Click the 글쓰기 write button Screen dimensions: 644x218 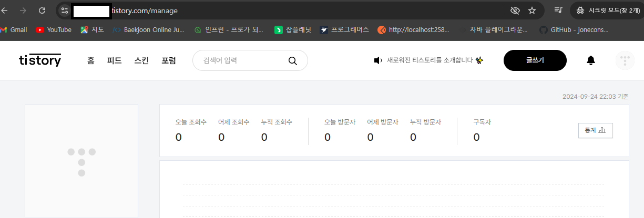point(535,60)
